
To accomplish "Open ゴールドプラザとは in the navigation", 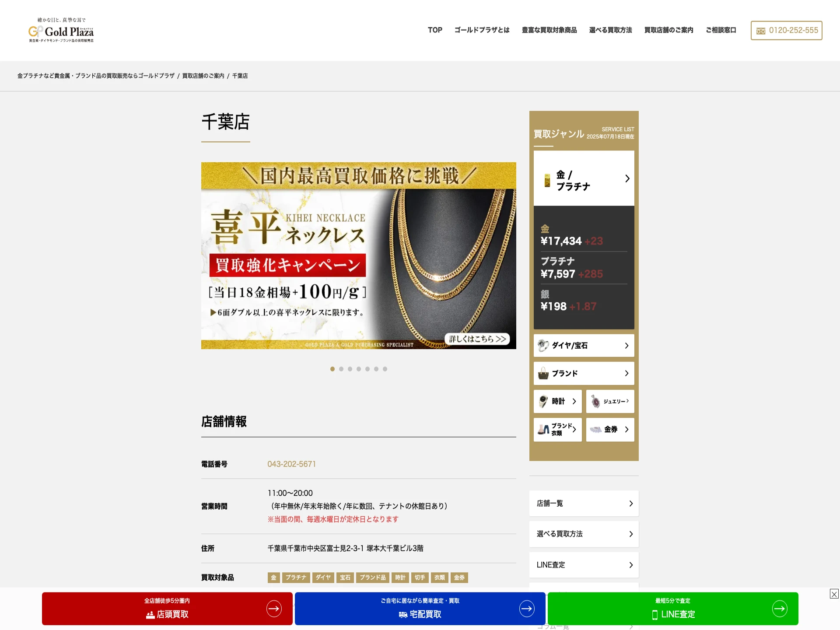I will [482, 30].
